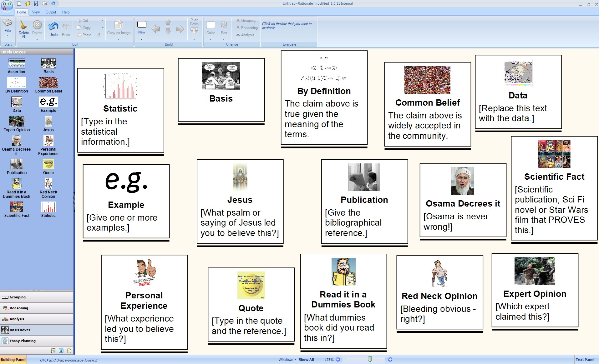The height and width of the screenshot is (364, 599).
Task: Open the Windows dropdown in status bar
Action: 287,360
